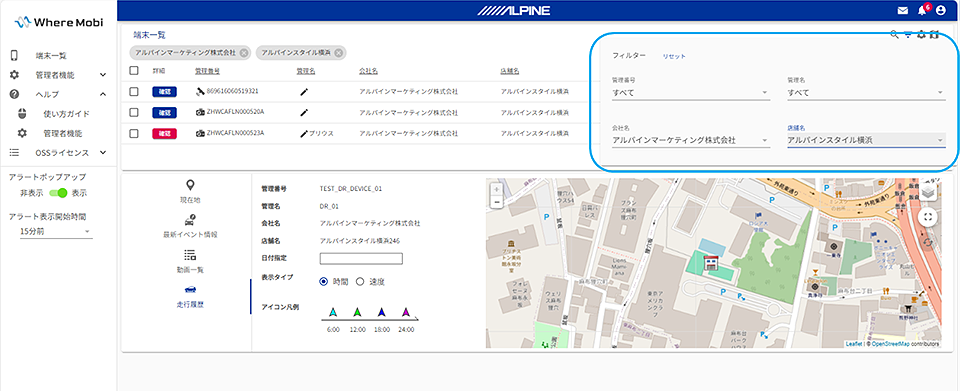The width and height of the screenshot is (960, 391).
Task: Click the camera icon beside ZHWCAFLN000520A
Action: [200, 113]
